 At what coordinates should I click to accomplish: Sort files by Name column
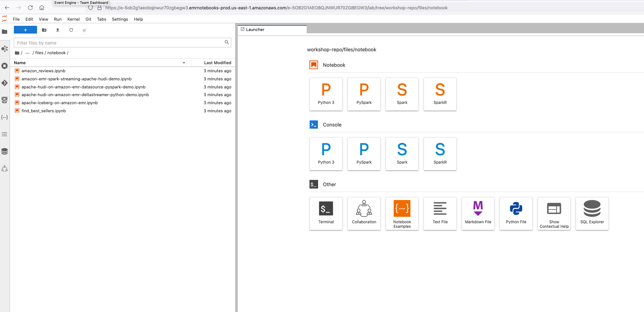(x=101, y=63)
